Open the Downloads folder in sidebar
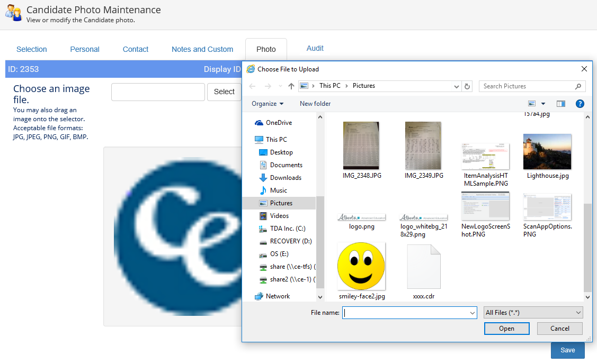The height and width of the screenshot is (364, 597). coord(285,178)
